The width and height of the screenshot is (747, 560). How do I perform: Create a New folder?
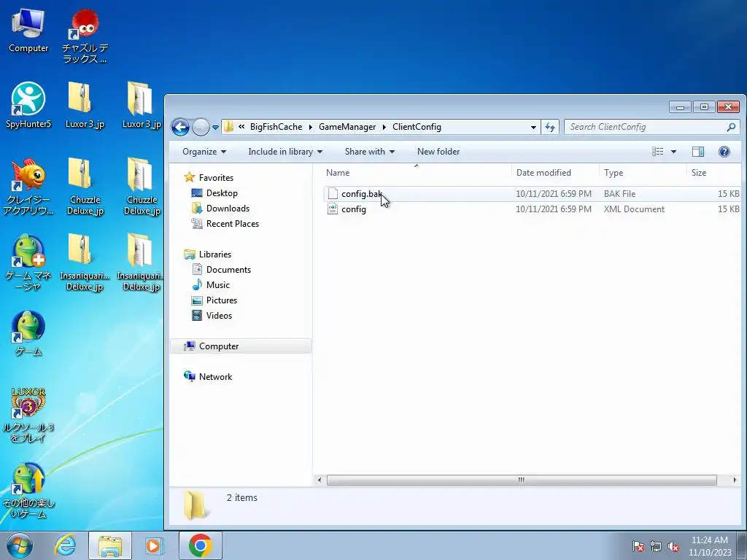pyautogui.click(x=438, y=152)
